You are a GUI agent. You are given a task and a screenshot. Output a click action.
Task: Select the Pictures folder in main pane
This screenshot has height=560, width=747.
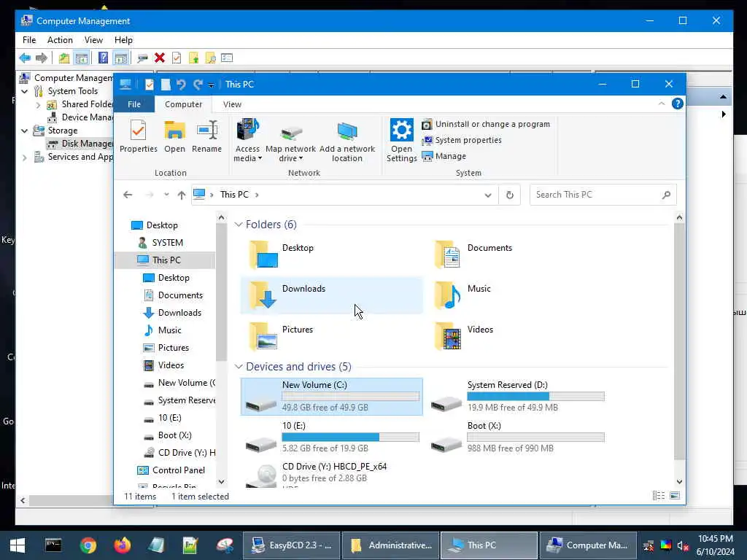(x=332, y=336)
